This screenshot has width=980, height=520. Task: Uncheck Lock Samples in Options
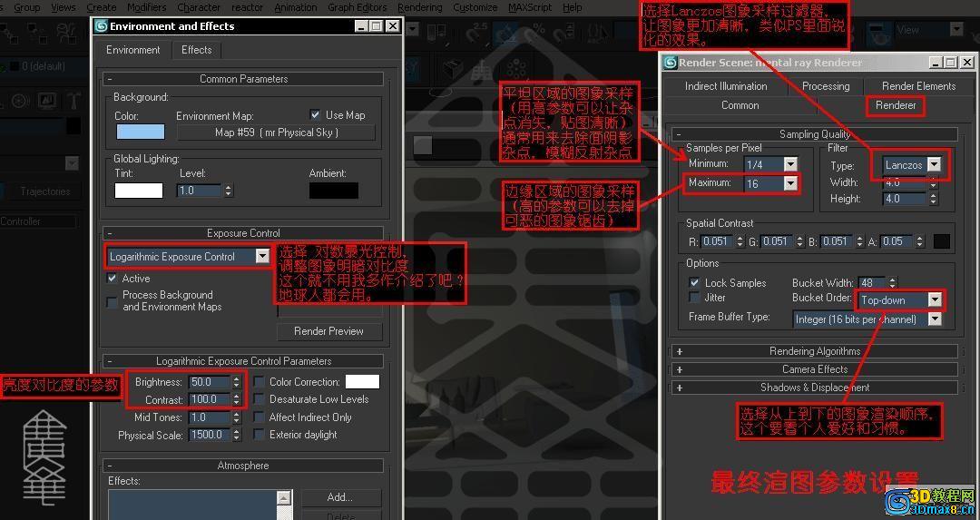694,282
